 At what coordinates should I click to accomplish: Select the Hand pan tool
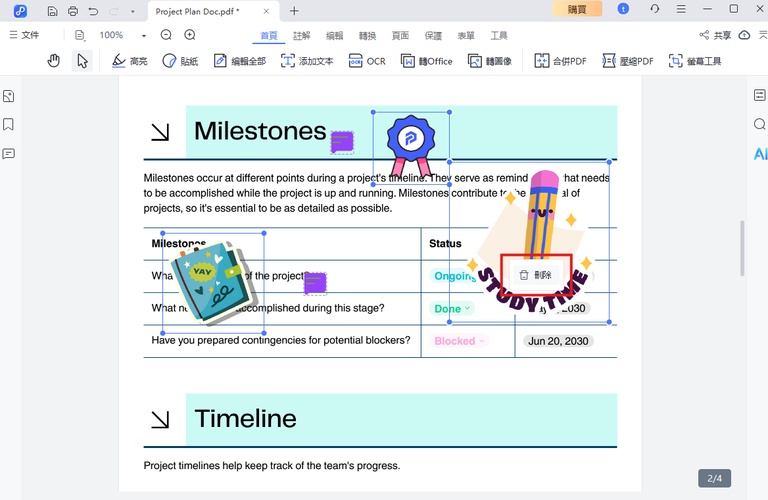tap(54, 61)
